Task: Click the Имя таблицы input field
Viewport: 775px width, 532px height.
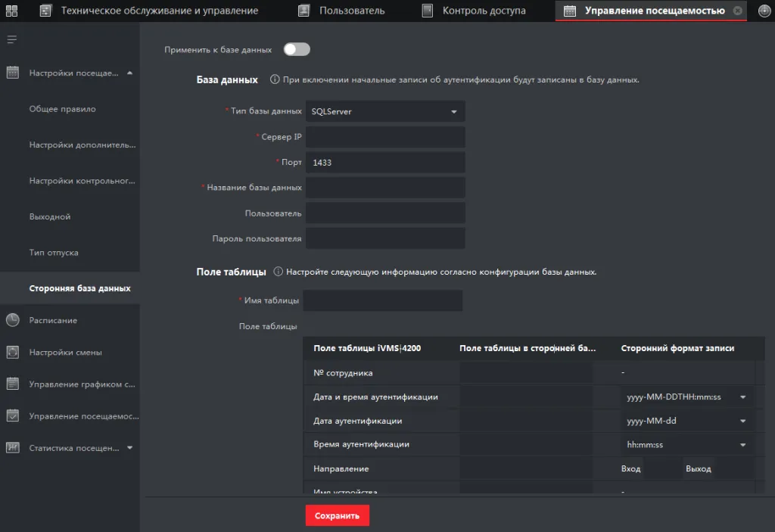Action: point(382,300)
